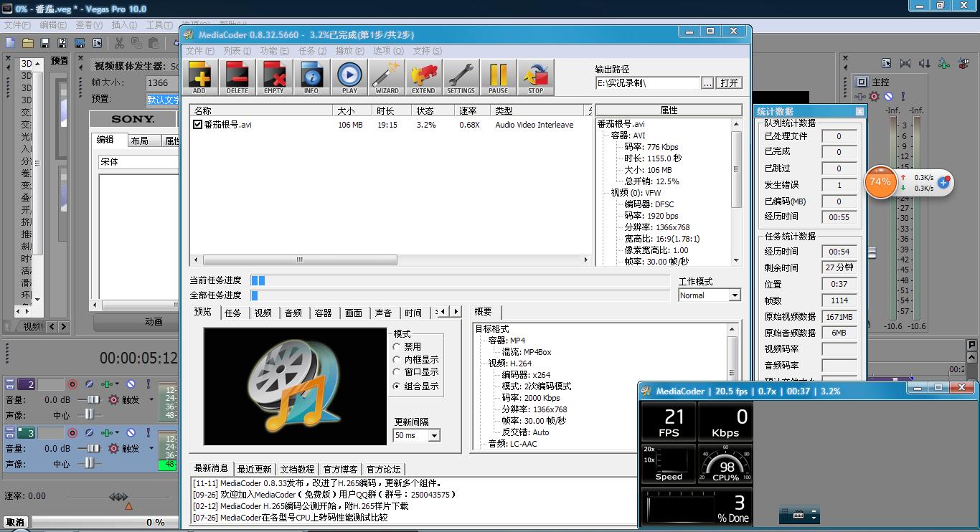980x532 pixels.
Task: Click the 属性 column header button
Action: click(669, 110)
